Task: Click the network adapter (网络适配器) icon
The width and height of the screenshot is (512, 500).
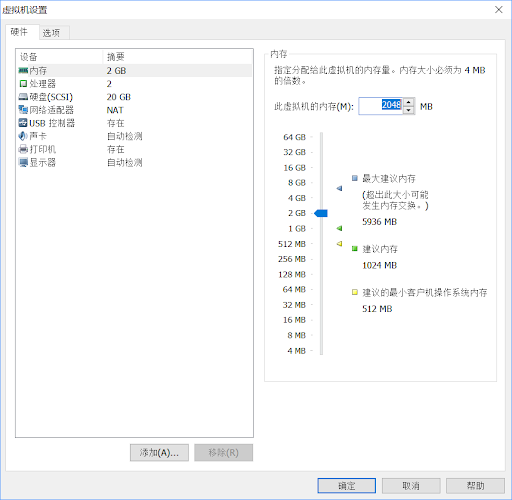Action: (23, 110)
